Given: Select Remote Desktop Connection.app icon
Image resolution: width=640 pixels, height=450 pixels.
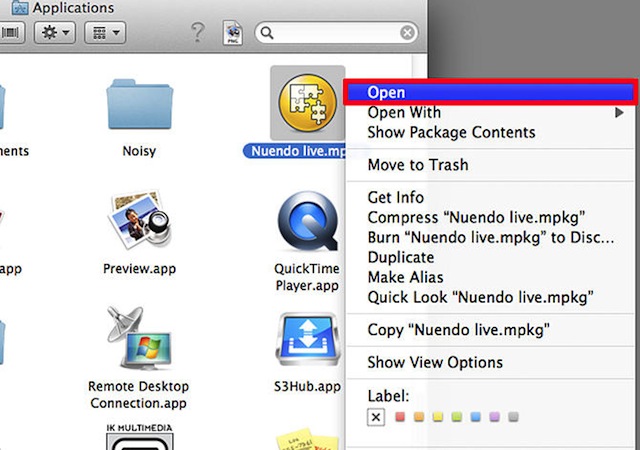Looking at the screenshot, I should (x=139, y=338).
